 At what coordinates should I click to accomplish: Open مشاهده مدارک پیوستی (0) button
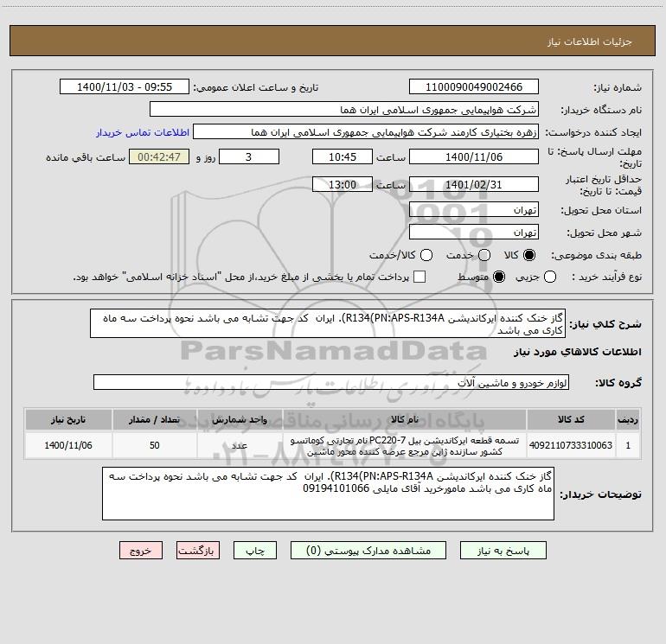(368, 551)
